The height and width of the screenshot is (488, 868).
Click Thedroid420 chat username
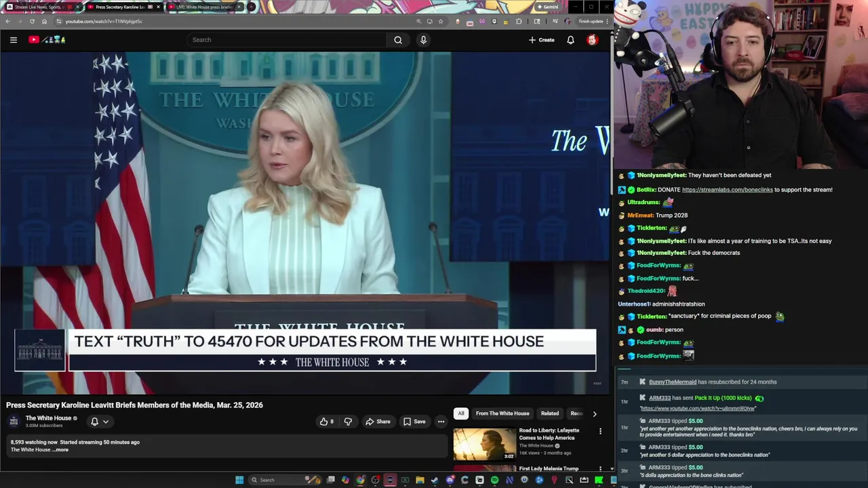click(x=646, y=291)
